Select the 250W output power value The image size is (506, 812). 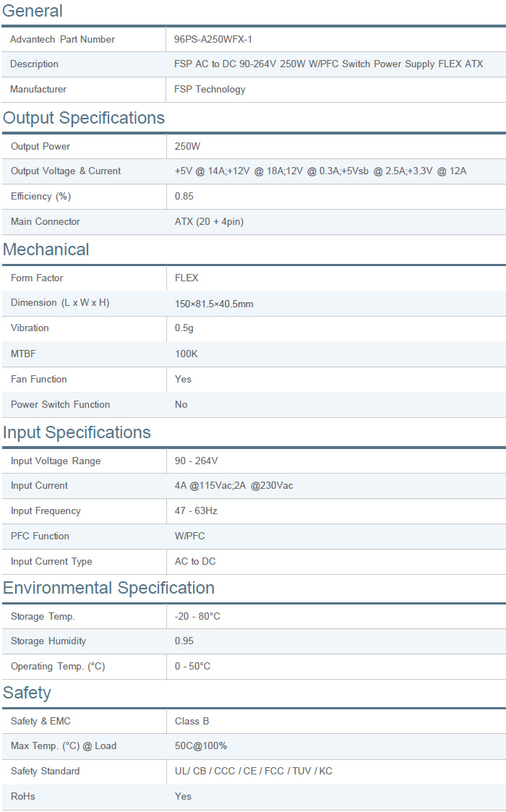(x=187, y=147)
